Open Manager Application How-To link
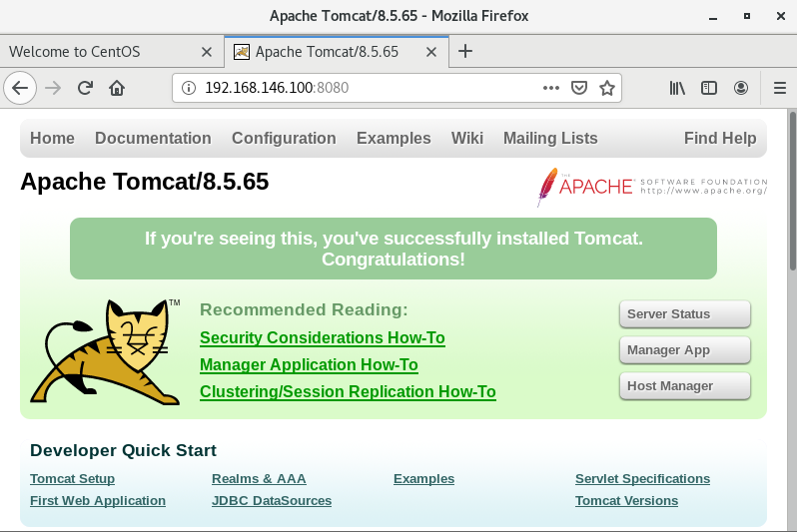797x532 pixels. pyautogui.click(x=309, y=365)
